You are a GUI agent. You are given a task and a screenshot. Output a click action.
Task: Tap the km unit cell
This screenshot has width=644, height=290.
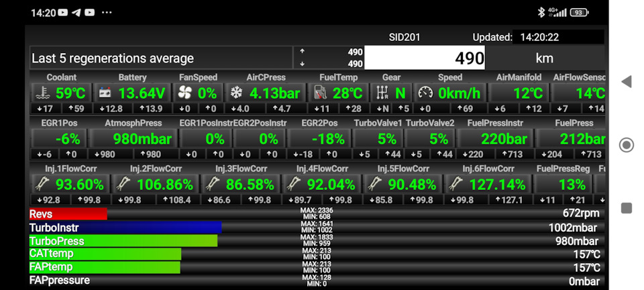click(x=544, y=58)
